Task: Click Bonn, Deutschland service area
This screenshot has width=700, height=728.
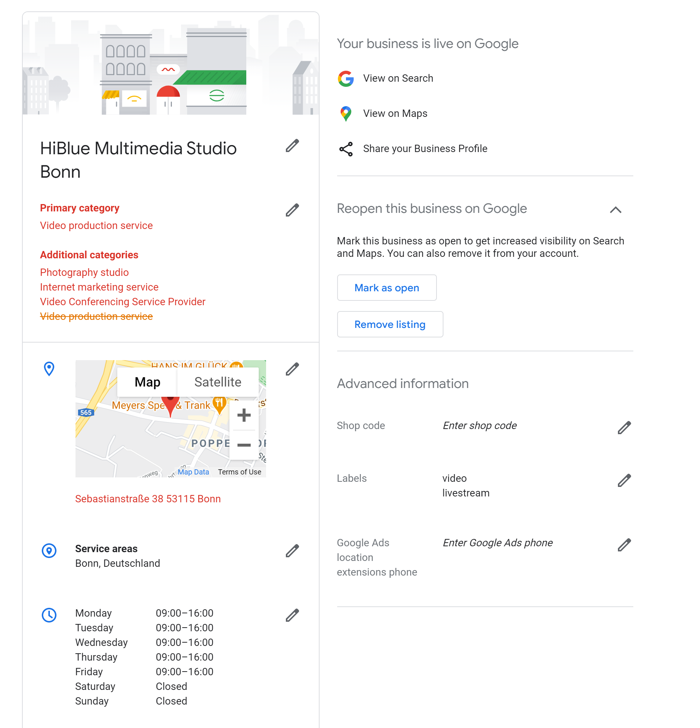Action: point(117,563)
